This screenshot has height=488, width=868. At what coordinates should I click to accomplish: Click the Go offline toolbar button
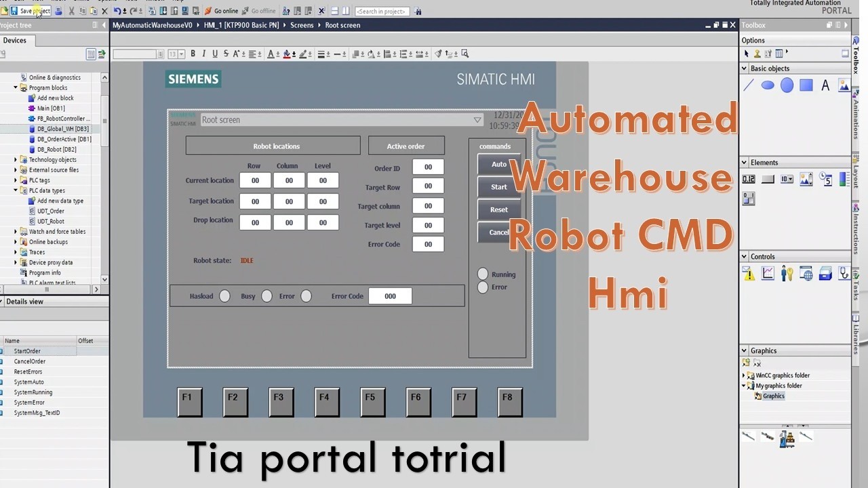point(258,11)
